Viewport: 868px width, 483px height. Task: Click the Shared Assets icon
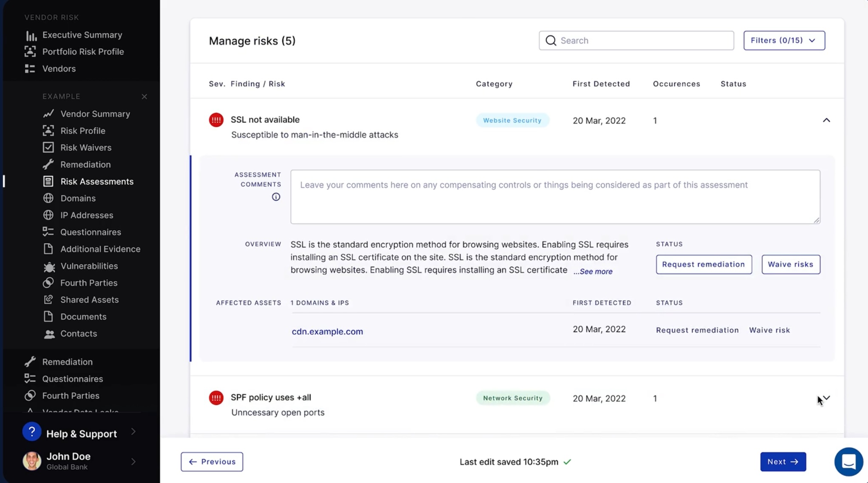click(49, 300)
